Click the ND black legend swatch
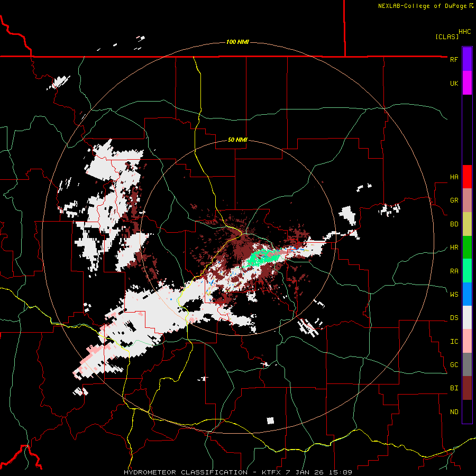The image size is (476, 476). click(x=467, y=411)
